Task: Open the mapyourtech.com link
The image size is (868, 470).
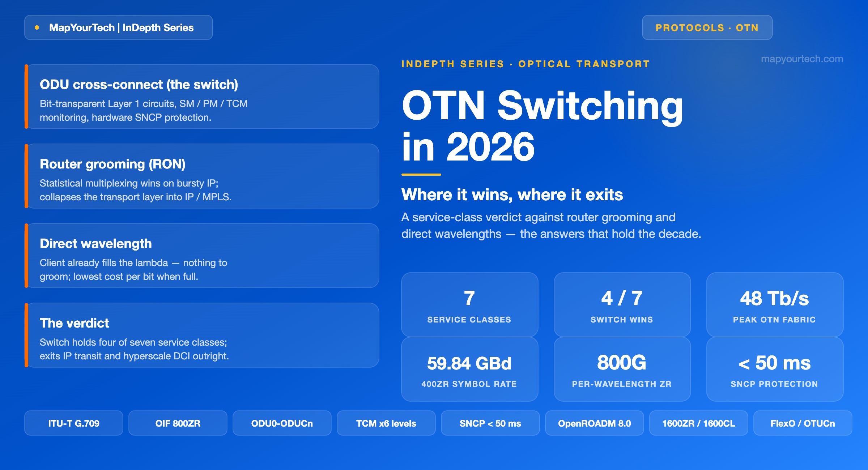Action: 802,59
